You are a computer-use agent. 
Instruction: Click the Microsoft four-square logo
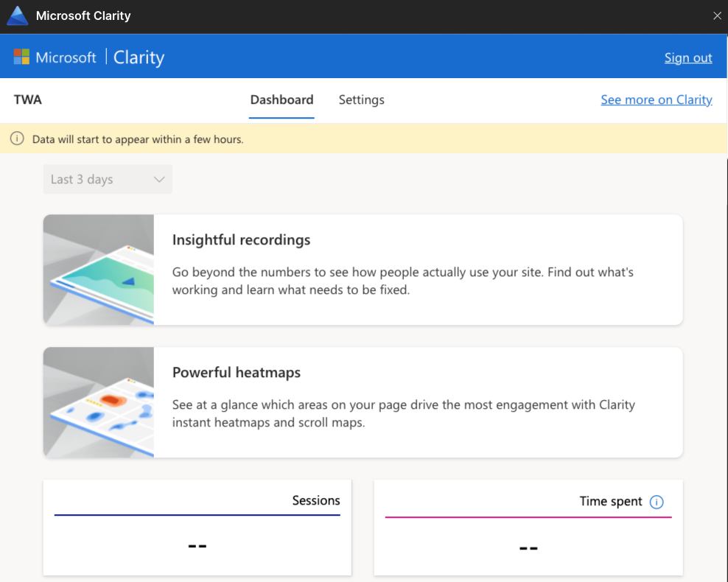pyautogui.click(x=21, y=57)
